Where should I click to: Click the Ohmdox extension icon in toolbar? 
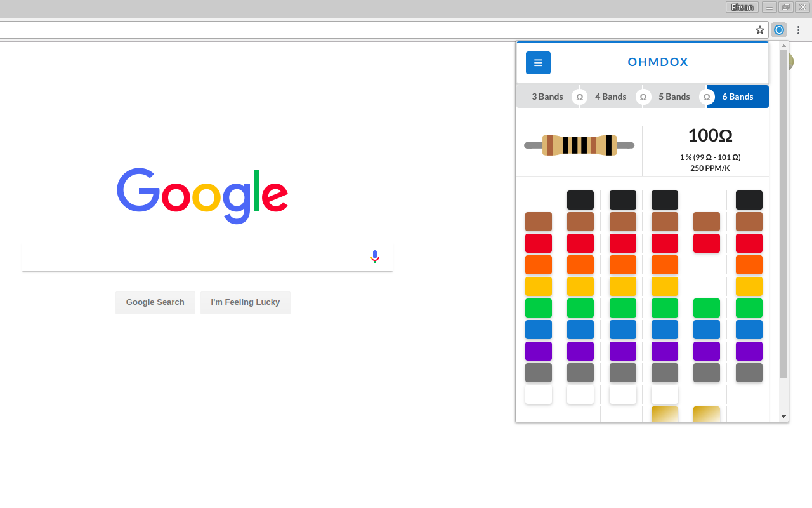779,30
